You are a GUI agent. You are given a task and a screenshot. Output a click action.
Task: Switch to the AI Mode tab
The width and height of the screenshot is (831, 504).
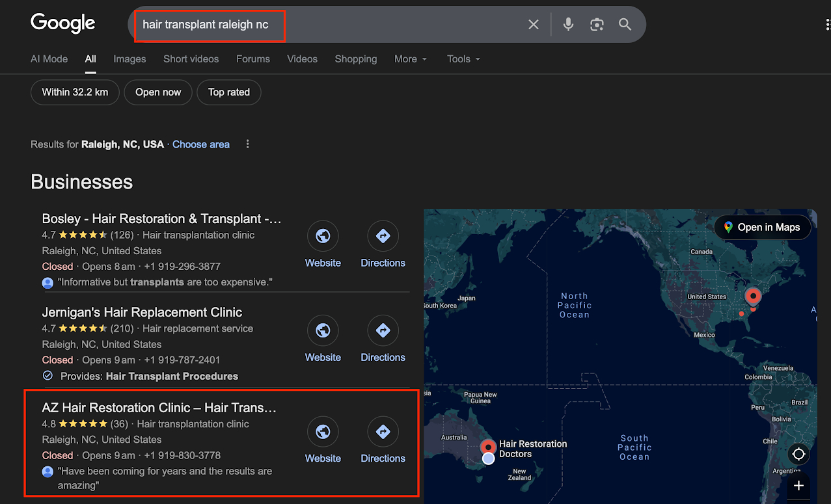49,59
